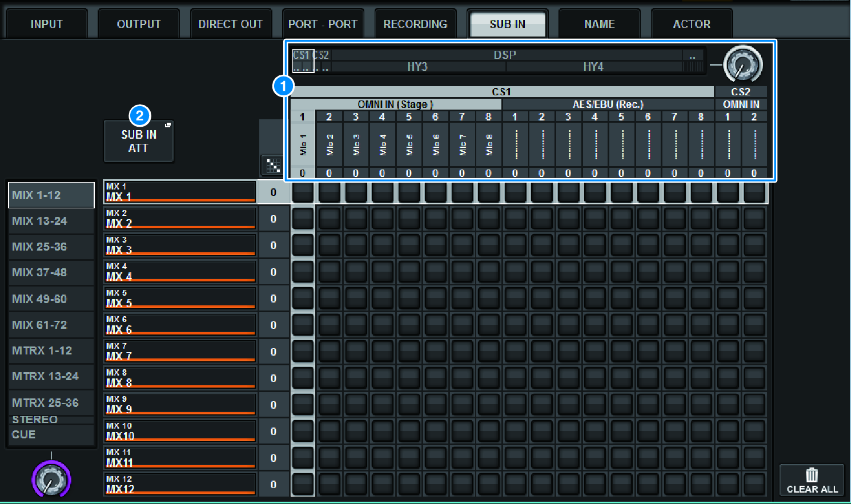
Task: Click the MX 5 channel name field
Action: 179,299
